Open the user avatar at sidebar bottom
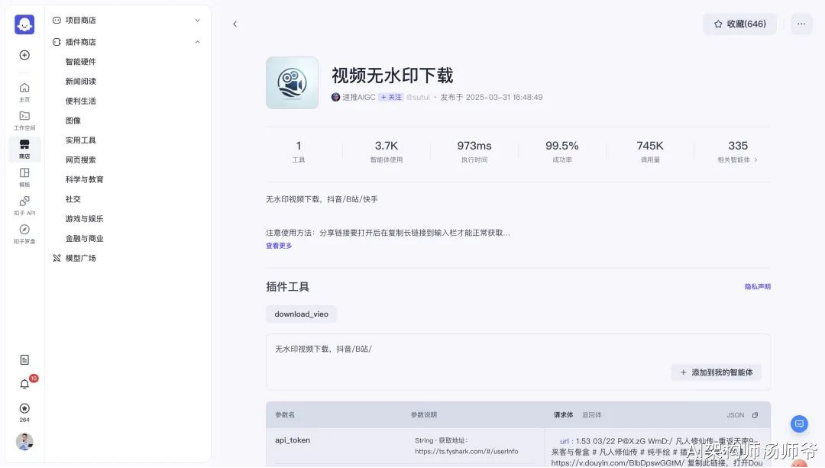 pyautogui.click(x=24, y=441)
